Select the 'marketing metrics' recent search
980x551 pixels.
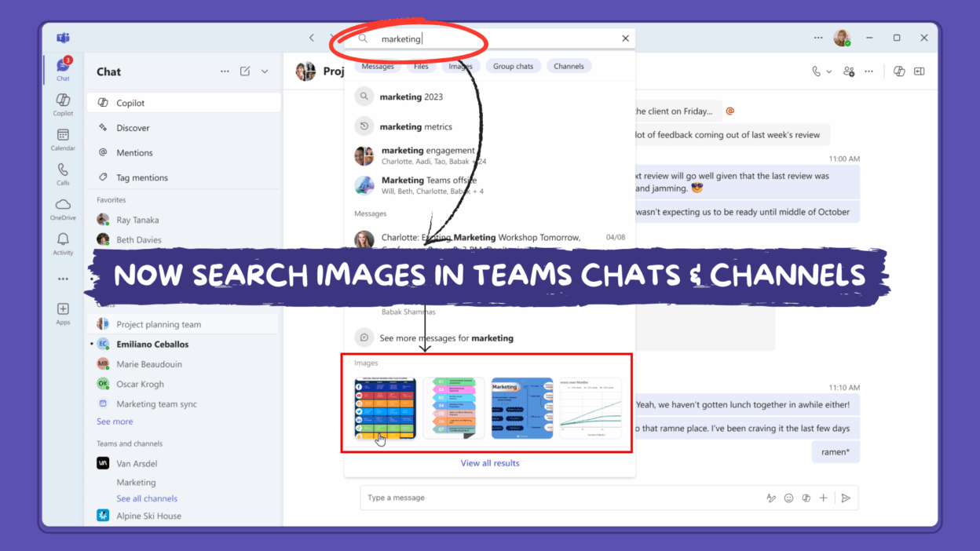coord(489,126)
